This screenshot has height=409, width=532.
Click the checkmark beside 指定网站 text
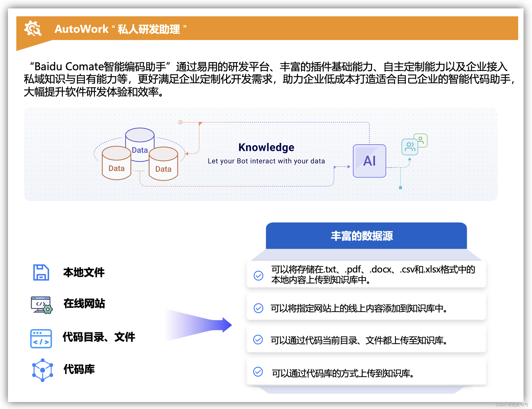pyautogui.click(x=259, y=308)
